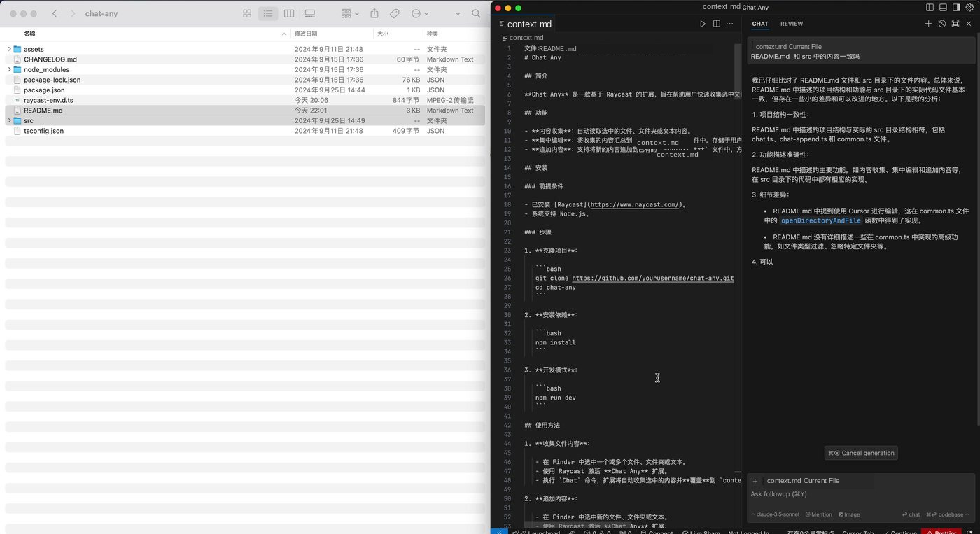
Task: Switch Finder to gallery view
Action: [x=310, y=13]
